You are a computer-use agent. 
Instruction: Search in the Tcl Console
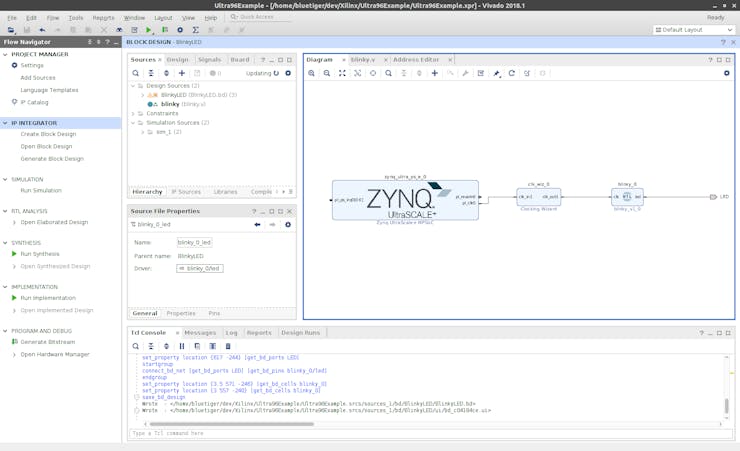[x=135, y=346]
